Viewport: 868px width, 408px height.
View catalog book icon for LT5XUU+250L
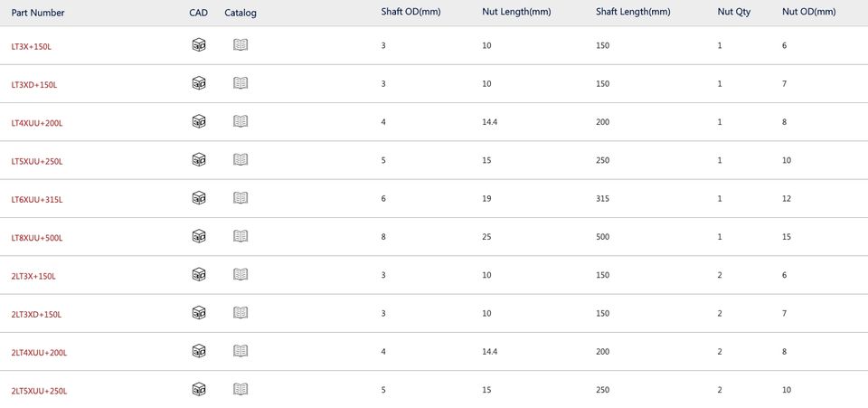pyautogui.click(x=241, y=159)
